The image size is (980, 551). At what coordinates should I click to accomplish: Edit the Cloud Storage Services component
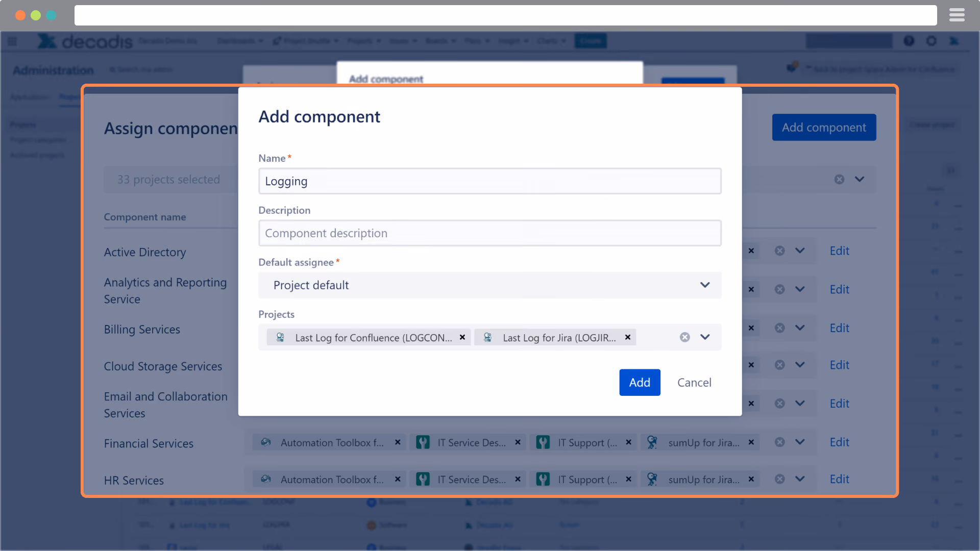click(839, 365)
